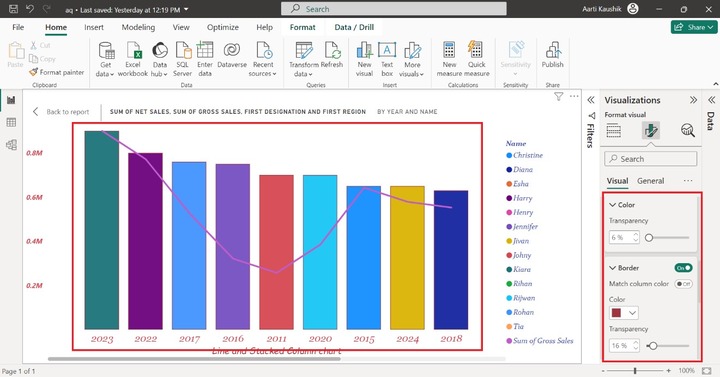This screenshot has height=377, width=720.
Task: Open the File menu
Action: 18,27
